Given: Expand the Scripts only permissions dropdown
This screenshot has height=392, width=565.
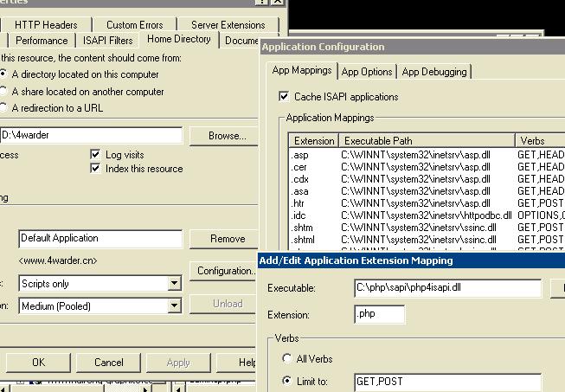Looking at the screenshot, I should (x=175, y=283).
